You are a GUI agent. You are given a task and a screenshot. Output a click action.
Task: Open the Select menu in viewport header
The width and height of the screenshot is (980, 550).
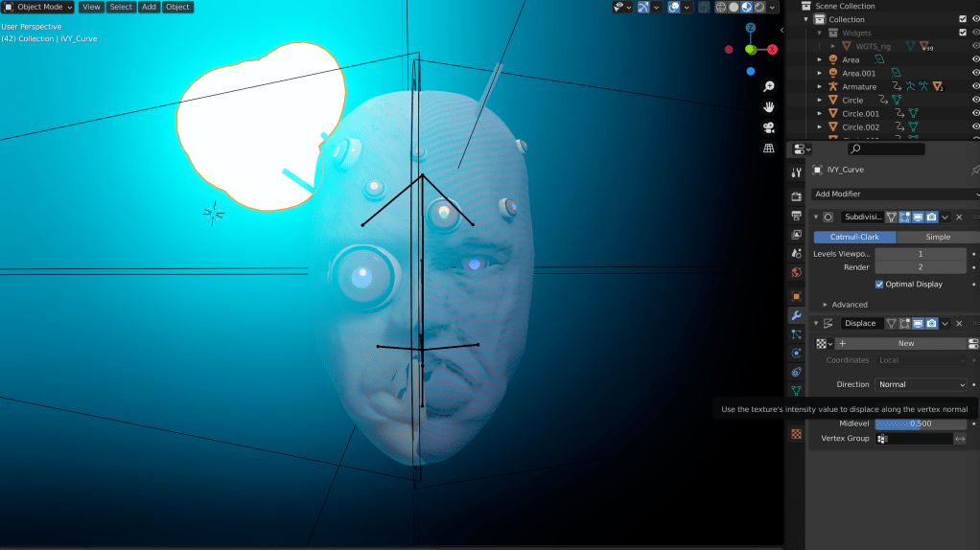coord(121,7)
